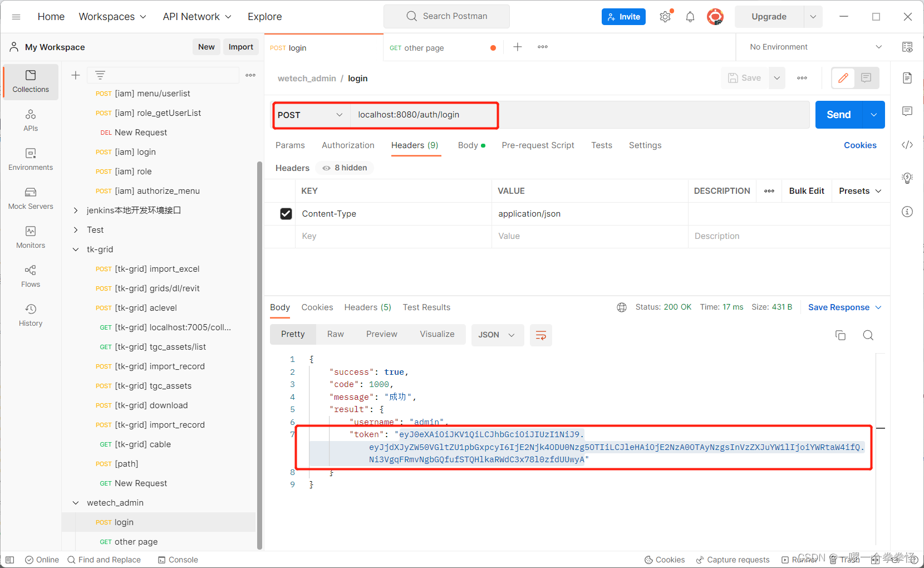Click the collections list vertical scrollbar
The width and height of the screenshot is (924, 568).
coord(259,355)
